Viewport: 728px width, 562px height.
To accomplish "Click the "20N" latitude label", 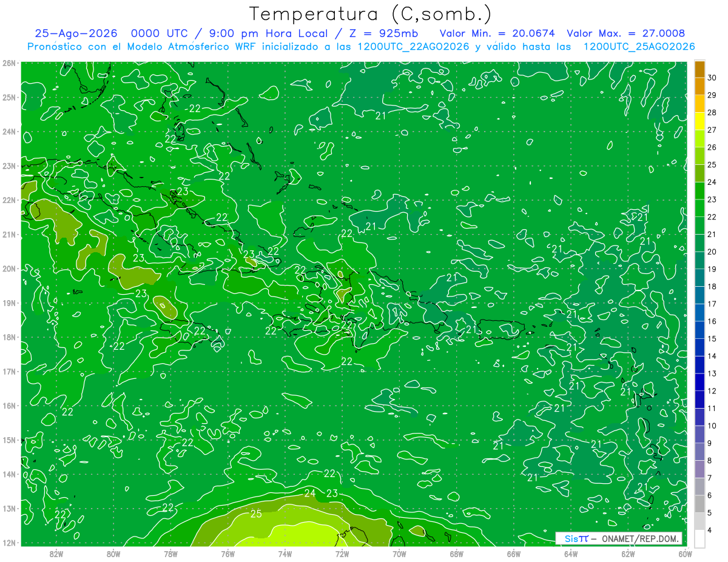I will point(9,269).
